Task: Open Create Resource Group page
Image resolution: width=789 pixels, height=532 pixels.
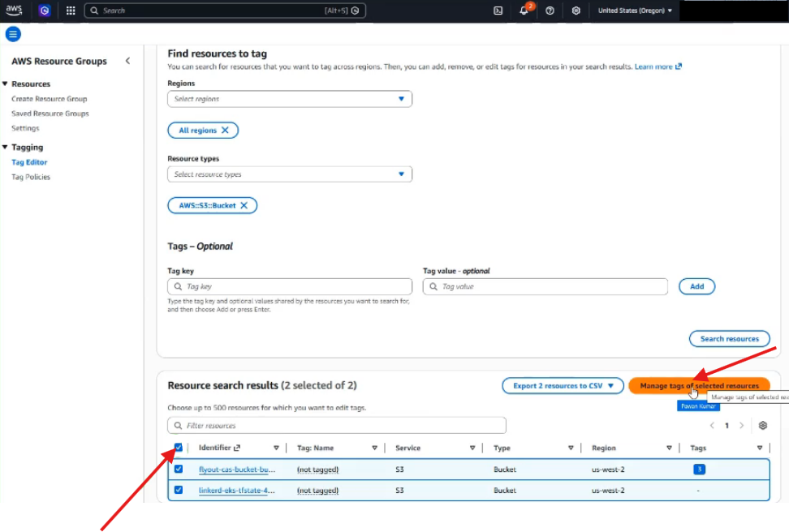Action: [x=50, y=99]
